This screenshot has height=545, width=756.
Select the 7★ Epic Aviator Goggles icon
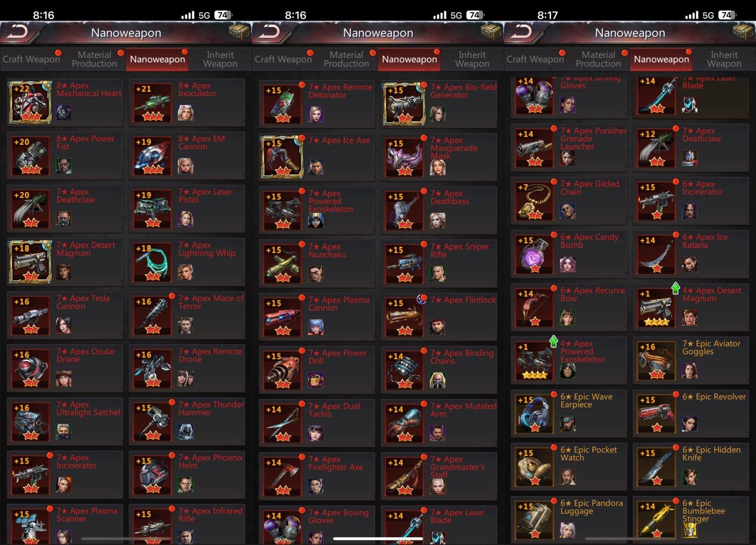pos(656,360)
